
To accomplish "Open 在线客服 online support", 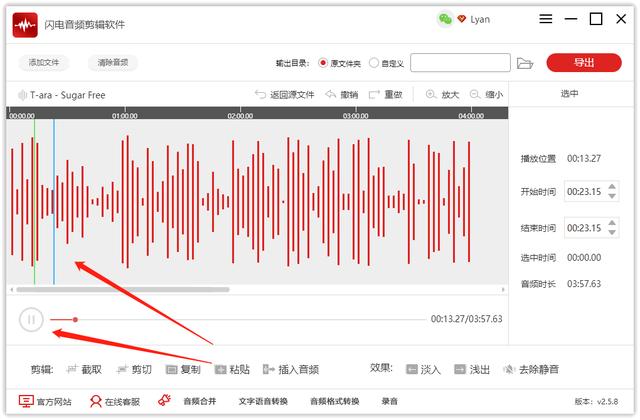I will [x=115, y=402].
